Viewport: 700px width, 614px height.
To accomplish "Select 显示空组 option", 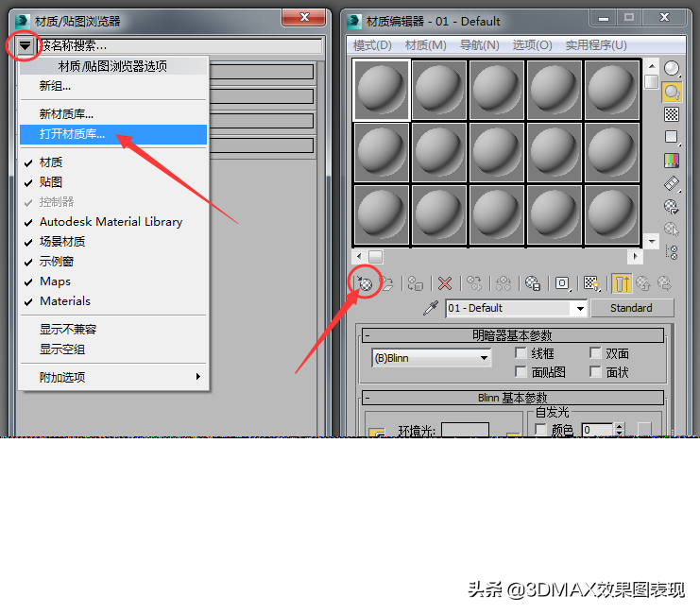I will click(x=113, y=350).
